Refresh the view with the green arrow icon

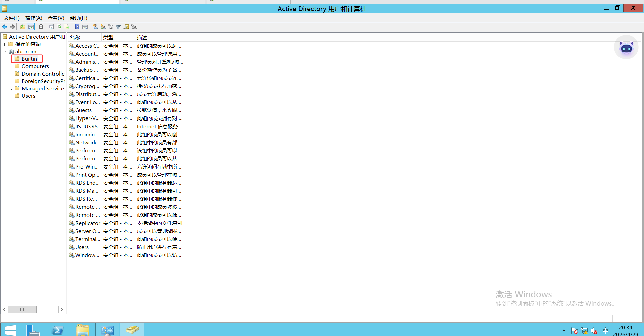click(x=59, y=27)
